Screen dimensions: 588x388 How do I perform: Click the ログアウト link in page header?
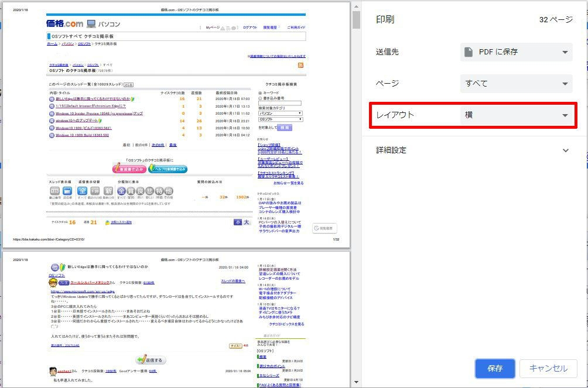tap(250, 28)
